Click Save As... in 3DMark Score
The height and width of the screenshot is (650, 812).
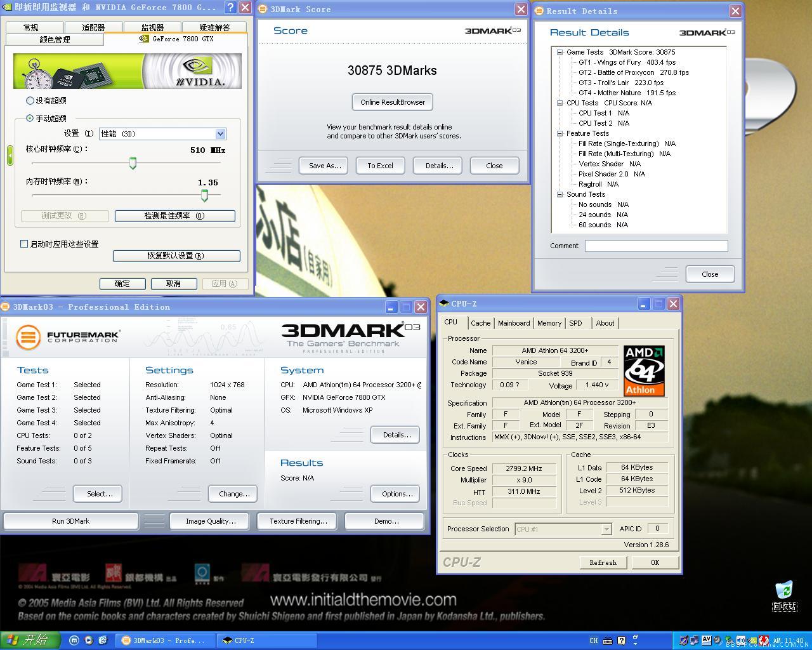coord(325,166)
